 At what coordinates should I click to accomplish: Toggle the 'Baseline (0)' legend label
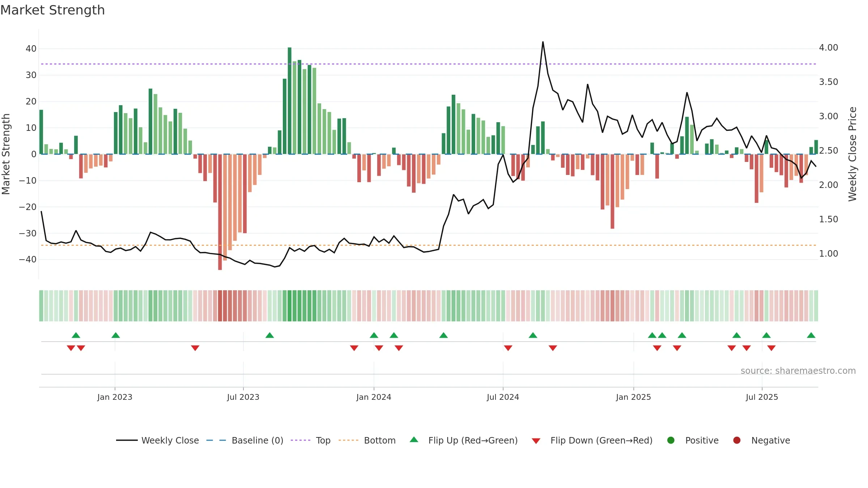(x=258, y=440)
